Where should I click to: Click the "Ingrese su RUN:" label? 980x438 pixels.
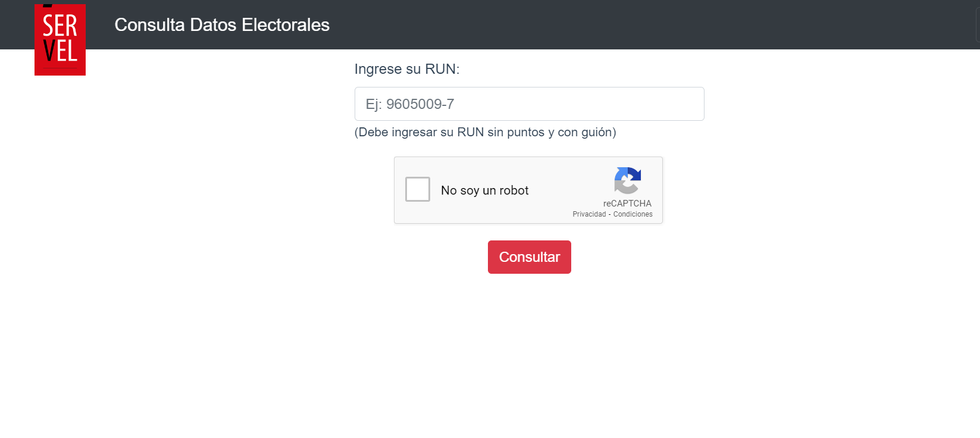coord(407,69)
